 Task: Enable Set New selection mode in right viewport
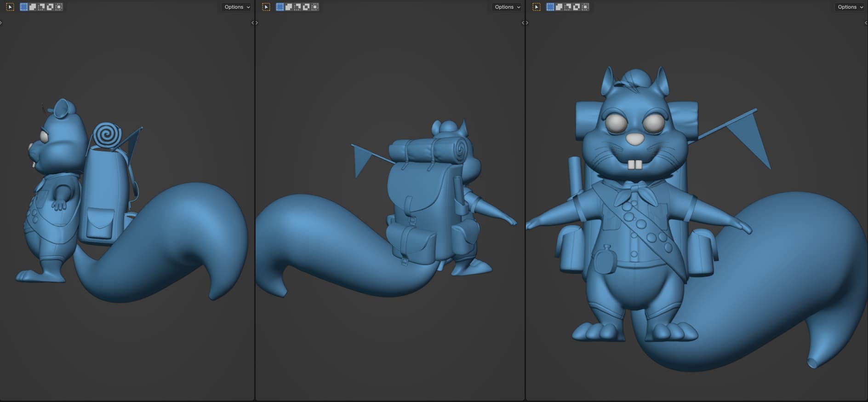[x=550, y=7]
